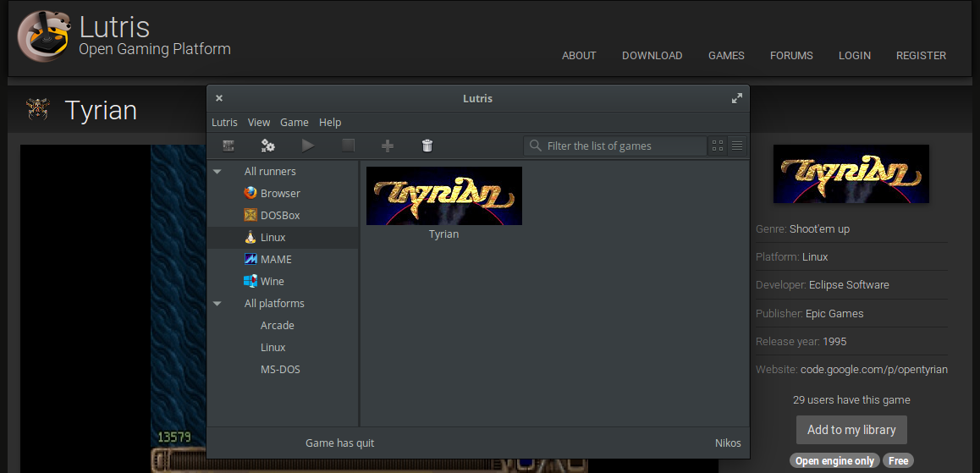Screen dimensions: 980x473
Task: Remove game using the trash icon
Action: click(x=427, y=146)
